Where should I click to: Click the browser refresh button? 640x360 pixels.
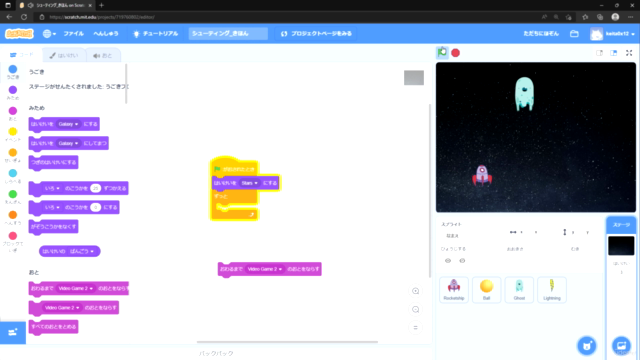[24, 17]
